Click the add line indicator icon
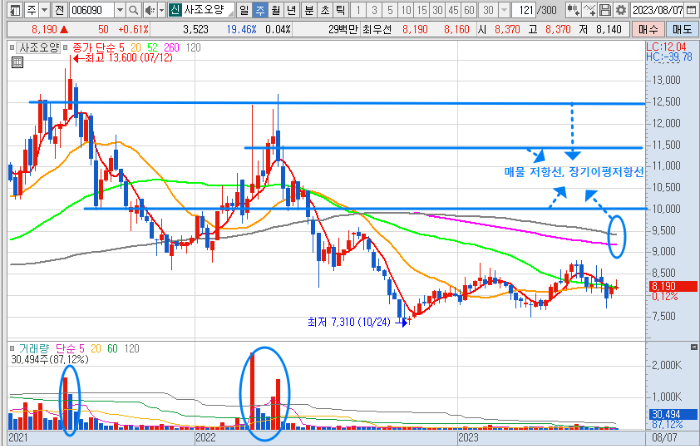This screenshot has width=700, height=446. tap(589, 10)
